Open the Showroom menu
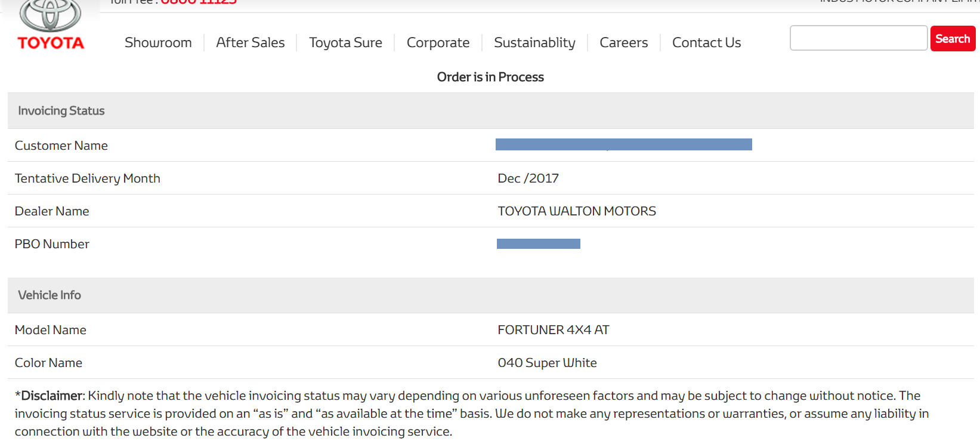Image resolution: width=980 pixels, height=441 pixels. [158, 43]
